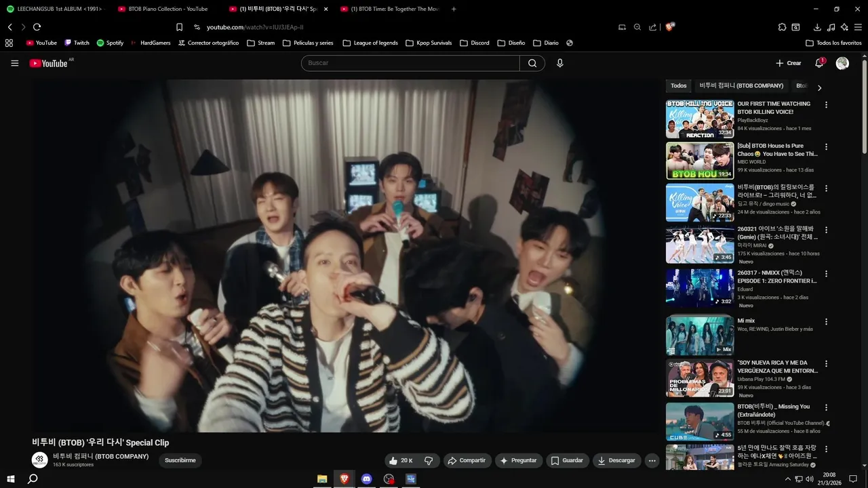Screen dimensions: 868x488
Task: Click the Guardar button
Action: 567,460
